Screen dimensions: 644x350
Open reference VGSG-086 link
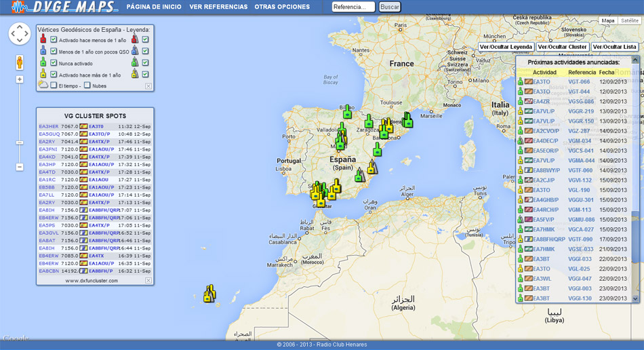click(581, 102)
